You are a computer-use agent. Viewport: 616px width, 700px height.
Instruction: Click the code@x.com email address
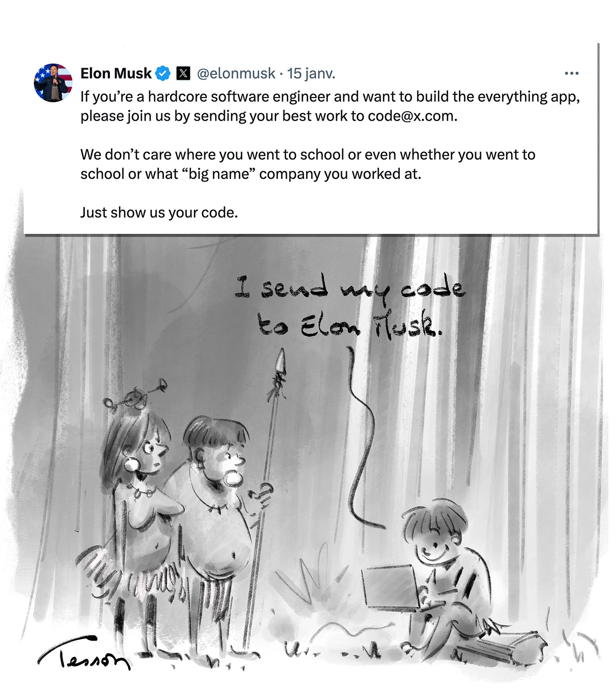pos(411,116)
